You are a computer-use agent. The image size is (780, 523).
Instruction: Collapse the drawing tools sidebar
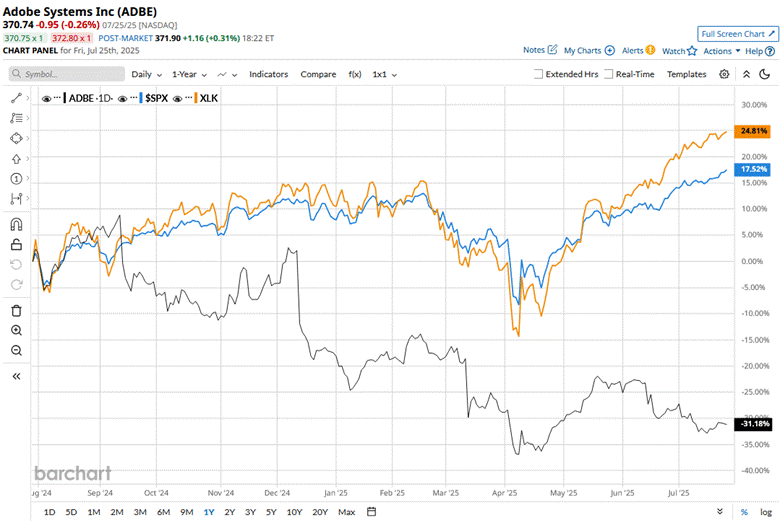point(16,376)
